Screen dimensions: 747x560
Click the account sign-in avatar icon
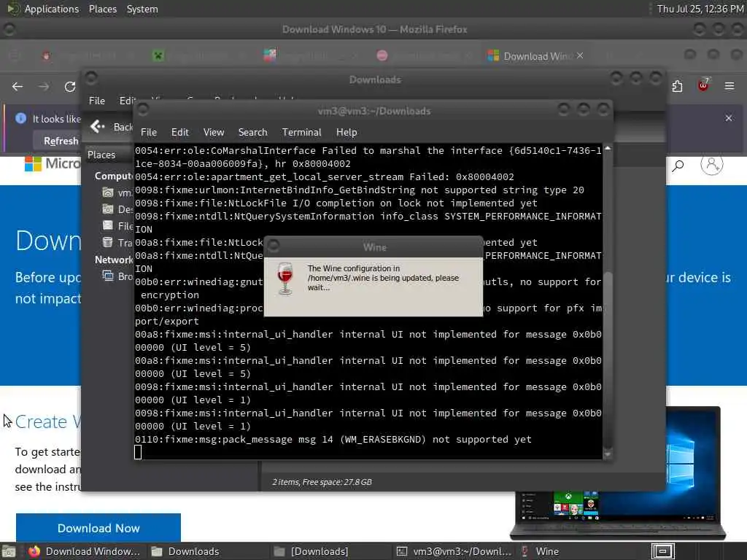711,164
